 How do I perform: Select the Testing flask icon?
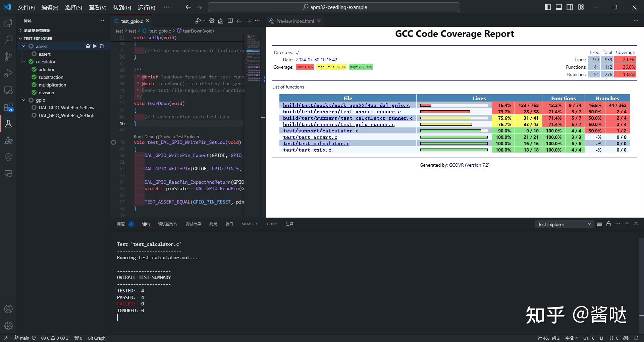pyautogui.click(x=8, y=124)
